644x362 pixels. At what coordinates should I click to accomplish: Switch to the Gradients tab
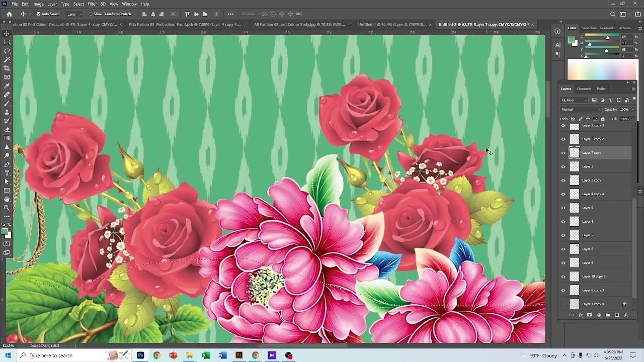pyautogui.click(x=607, y=28)
